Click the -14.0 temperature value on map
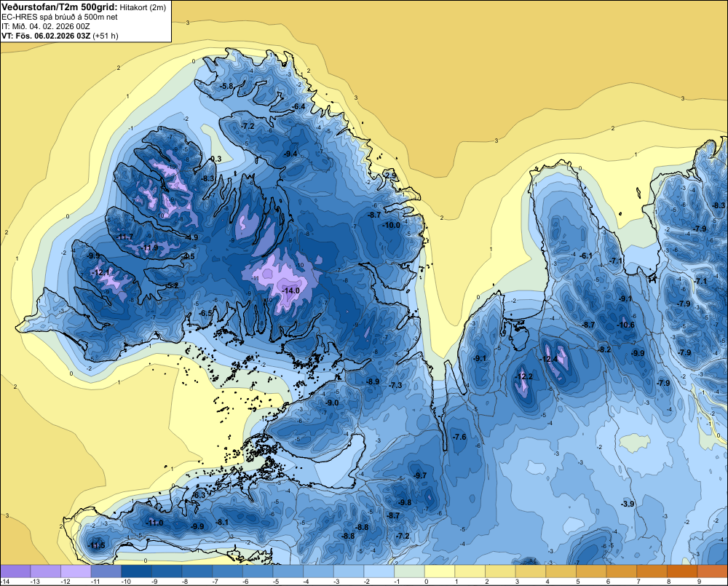This screenshot has height=586, width=728. pos(290,290)
